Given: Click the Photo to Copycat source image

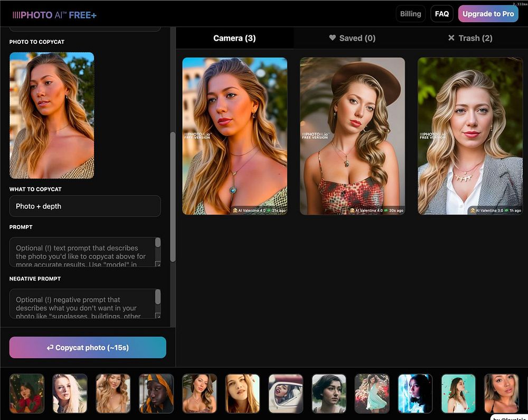Looking at the screenshot, I should click(x=52, y=115).
